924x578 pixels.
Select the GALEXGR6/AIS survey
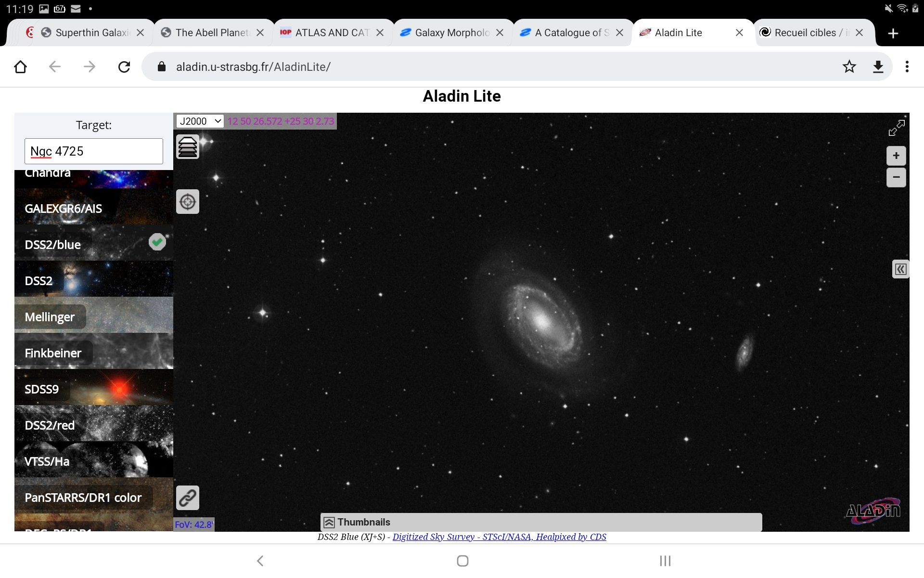94,207
